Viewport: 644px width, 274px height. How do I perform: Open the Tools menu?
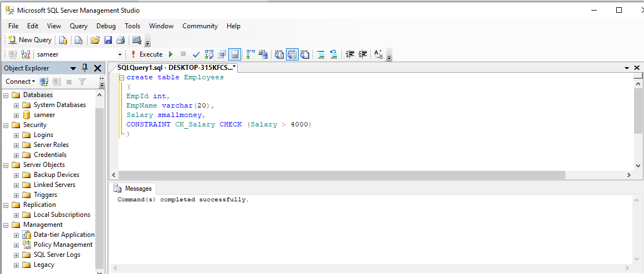click(x=132, y=26)
